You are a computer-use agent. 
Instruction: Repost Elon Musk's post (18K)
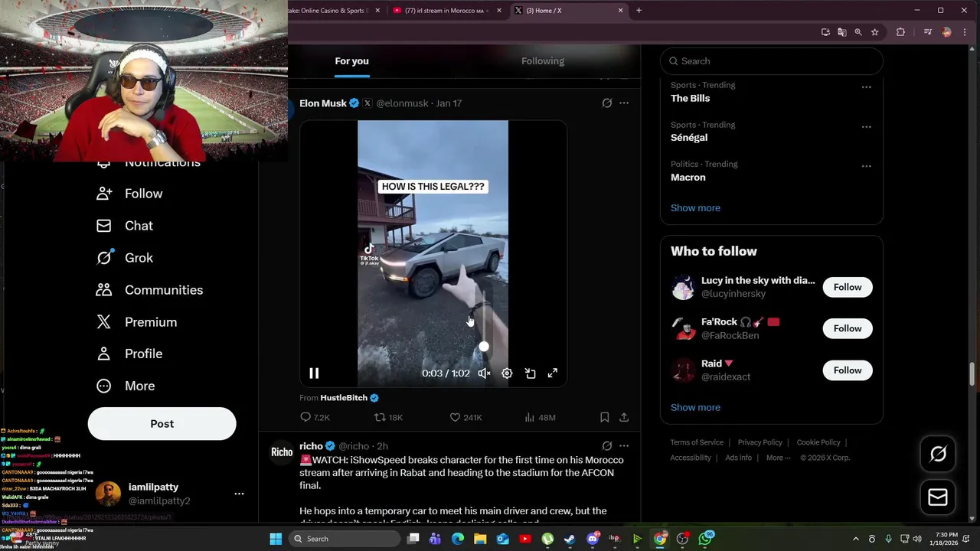pyautogui.click(x=388, y=417)
